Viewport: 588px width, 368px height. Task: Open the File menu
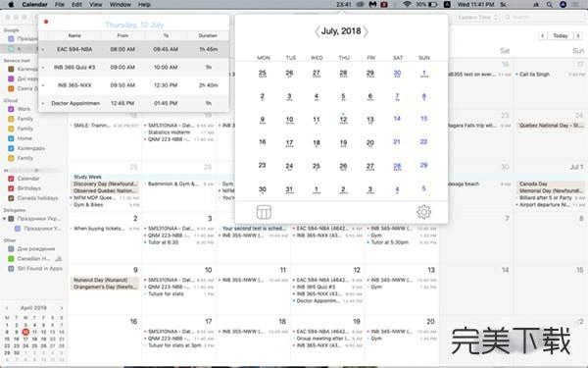tap(59, 5)
